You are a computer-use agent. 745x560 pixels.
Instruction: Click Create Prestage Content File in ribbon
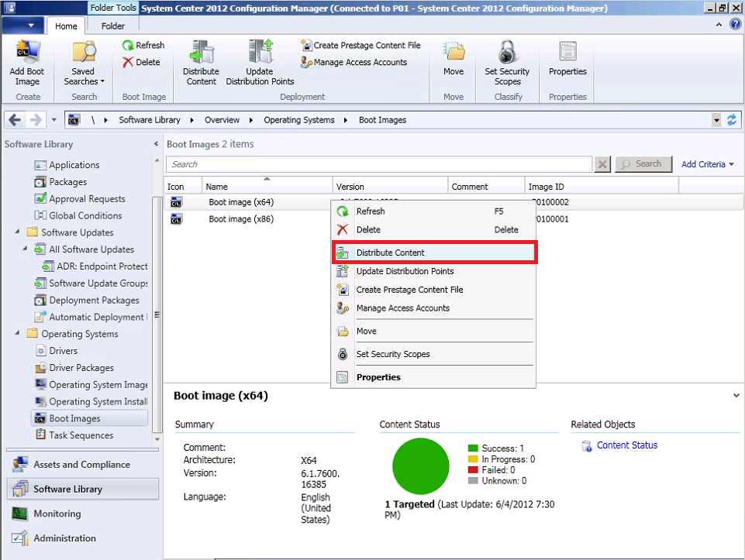(360, 45)
